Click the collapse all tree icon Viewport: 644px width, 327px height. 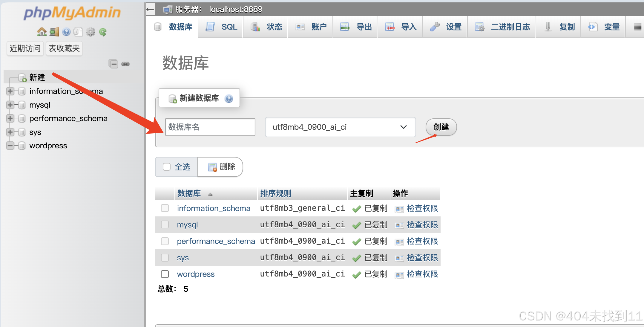(113, 64)
